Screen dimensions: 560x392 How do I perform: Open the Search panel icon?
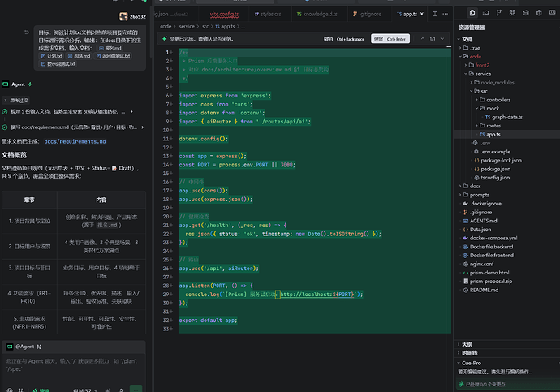click(485, 13)
